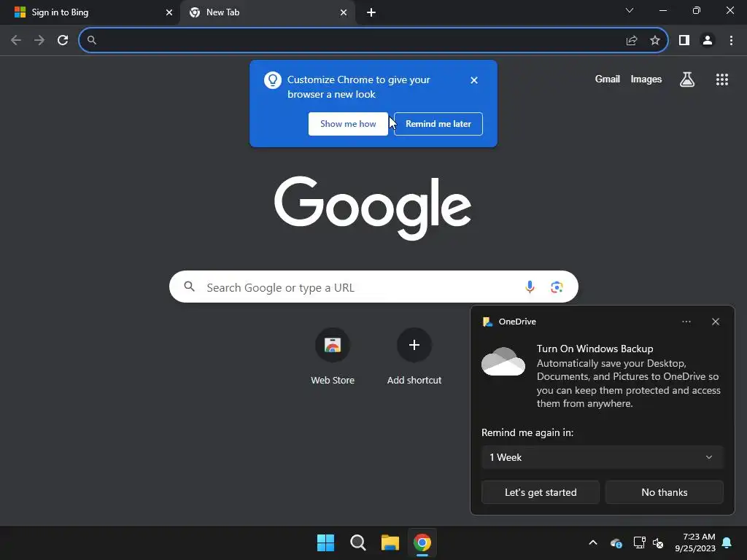Viewport: 747px width, 560px height.
Task: Open the tab search chevron dropdown
Action: pyautogui.click(x=630, y=10)
